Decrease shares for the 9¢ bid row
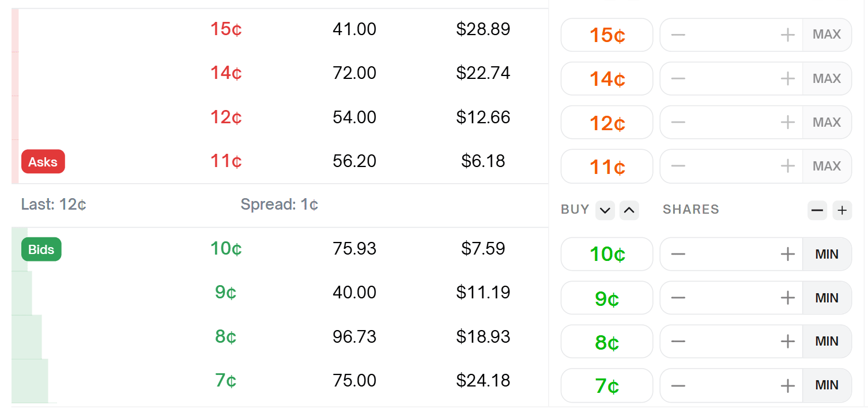The height and width of the screenshot is (413, 868). click(x=678, y=298)
